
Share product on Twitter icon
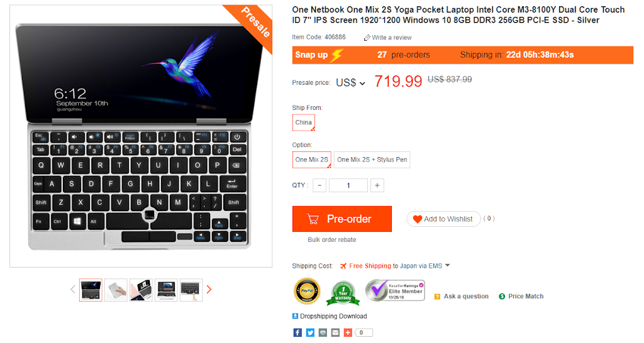point(310,332)
